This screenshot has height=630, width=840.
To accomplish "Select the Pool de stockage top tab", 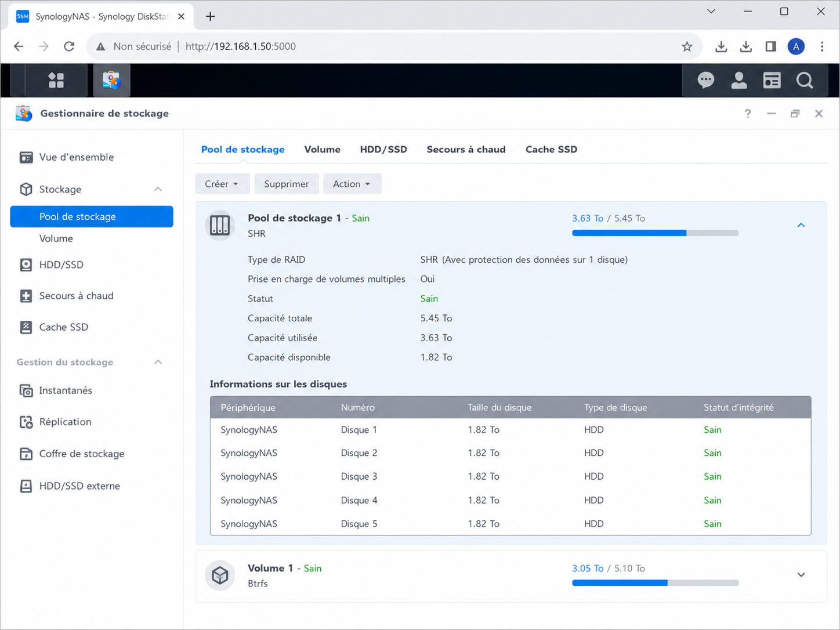I will 242,150.
